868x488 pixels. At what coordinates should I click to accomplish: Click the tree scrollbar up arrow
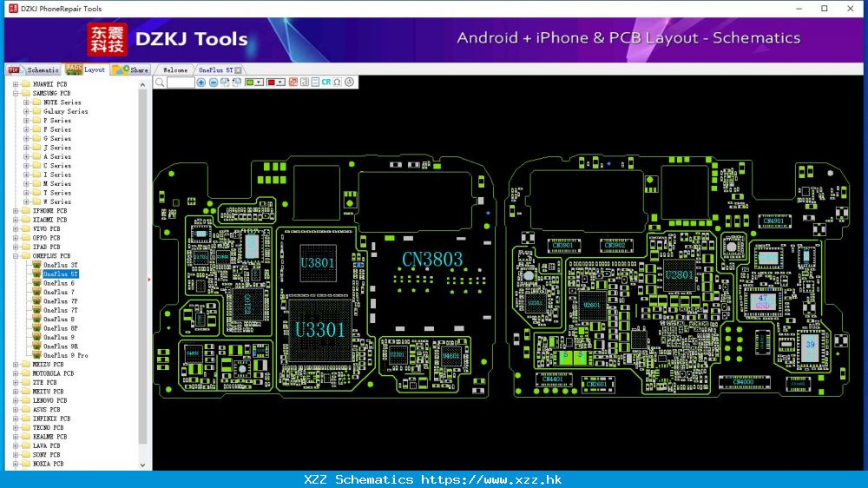point(143,85)
